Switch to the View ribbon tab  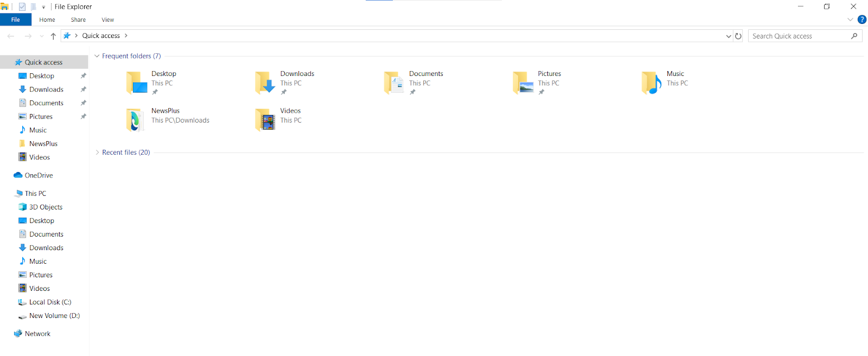(107, 20)
